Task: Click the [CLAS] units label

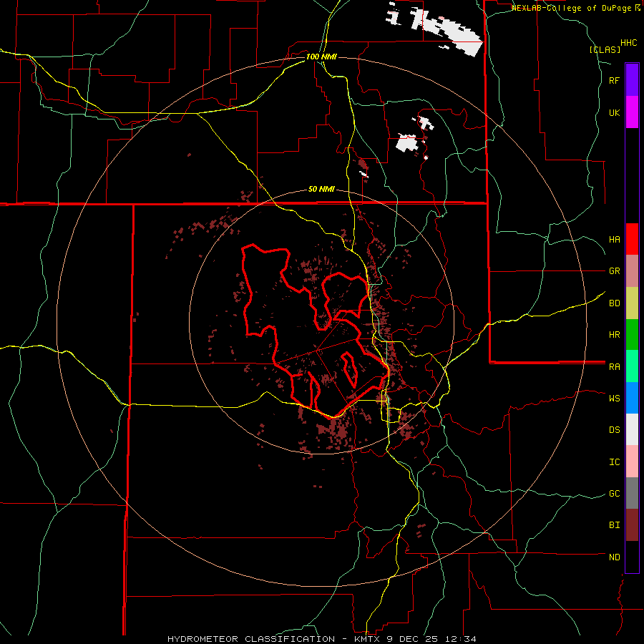Action: (x=605, y=50)
